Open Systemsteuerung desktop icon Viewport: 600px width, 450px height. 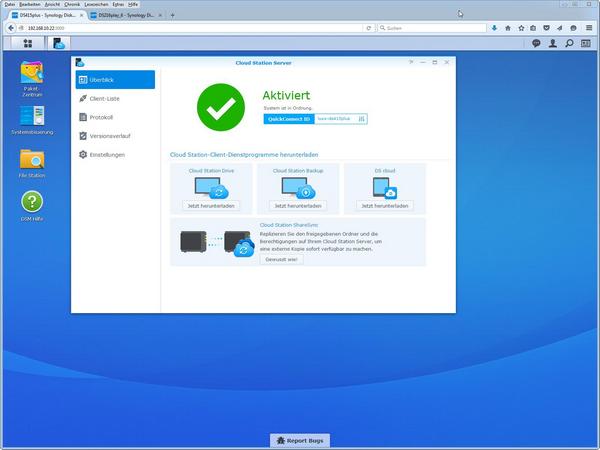(32, 120)
